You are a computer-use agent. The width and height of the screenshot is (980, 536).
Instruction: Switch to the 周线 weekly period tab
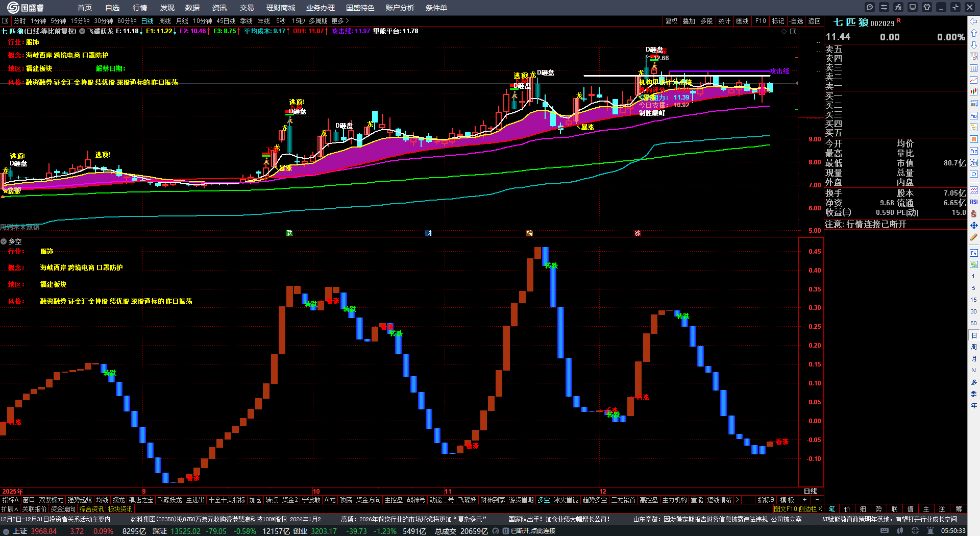(x=165, y=21)
